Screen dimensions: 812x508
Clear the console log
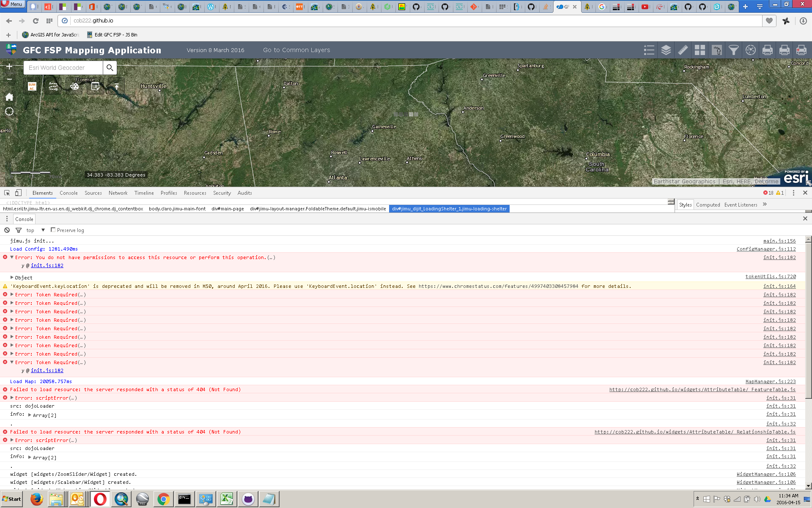point(7,230)
